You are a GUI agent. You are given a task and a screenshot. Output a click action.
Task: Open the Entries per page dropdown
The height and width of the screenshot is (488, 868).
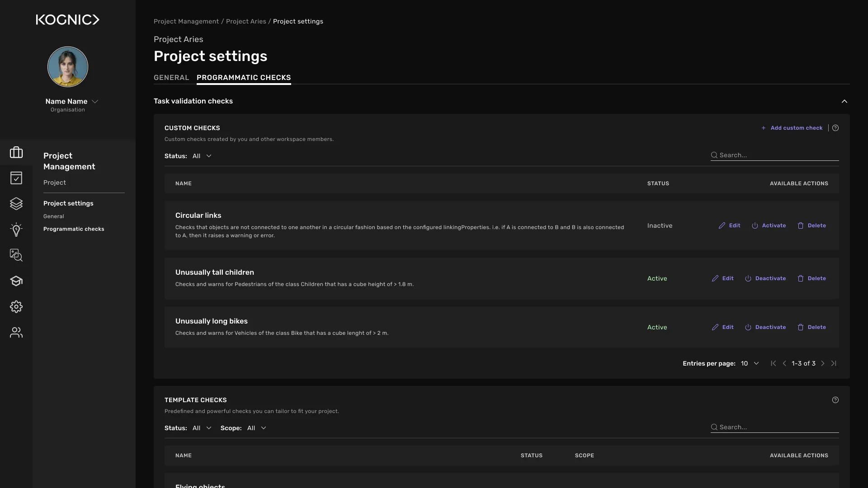pyautogui.click(x=750, y=363)
